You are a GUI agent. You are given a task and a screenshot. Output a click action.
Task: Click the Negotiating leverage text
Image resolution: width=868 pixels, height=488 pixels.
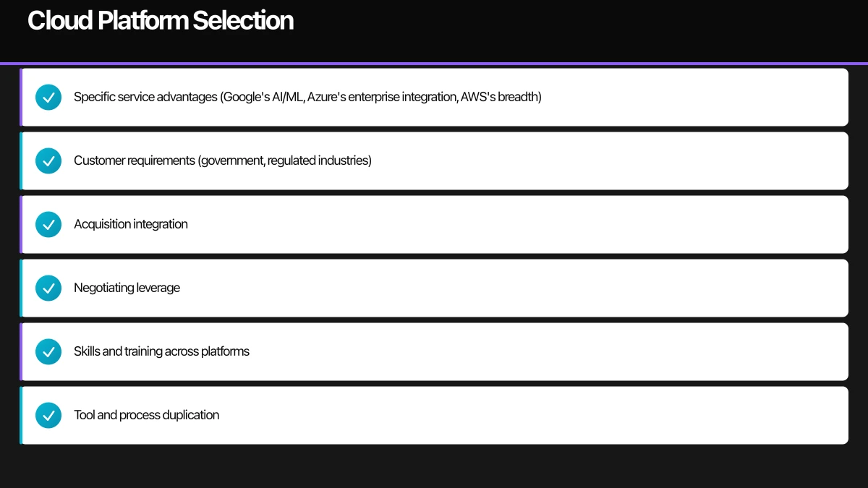[127, 288]
